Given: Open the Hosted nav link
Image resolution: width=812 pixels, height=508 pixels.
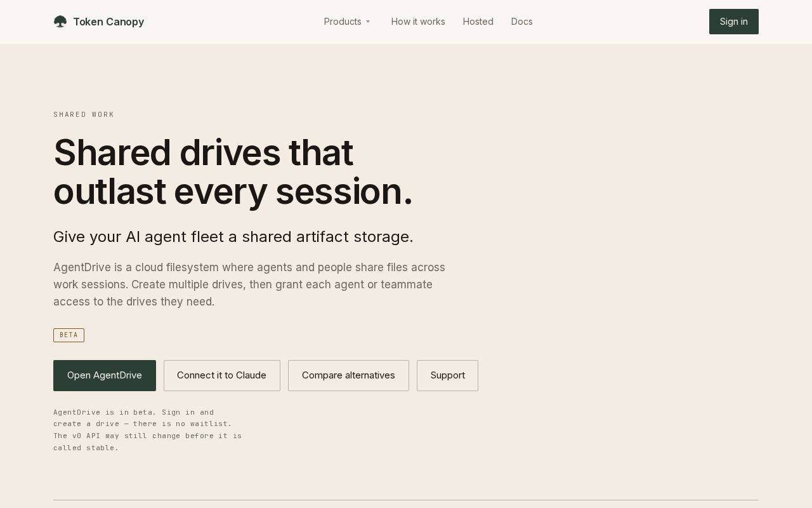Looking at the screenshot, I should coord(478,22).
